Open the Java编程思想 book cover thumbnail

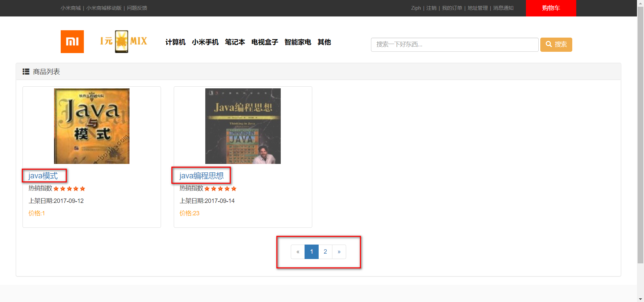pyautogui.click(x=243, y=126)
